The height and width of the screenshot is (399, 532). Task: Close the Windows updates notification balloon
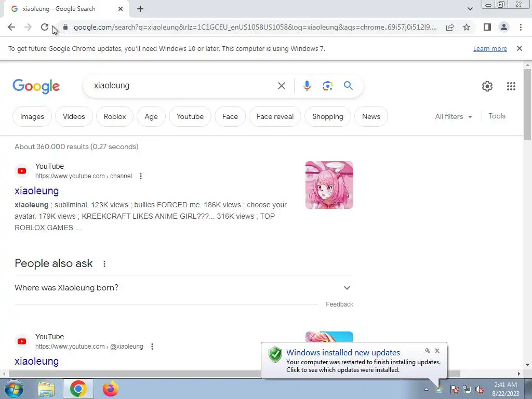(x=437, y=351)
